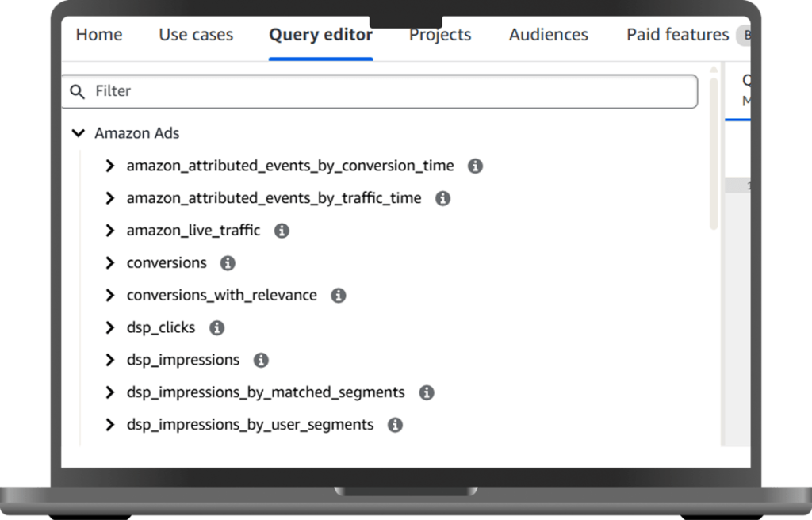812x520 pixels.
Task: Open info for dsp_impressions_by_matched_segments
Action: [x=426, y=392]
